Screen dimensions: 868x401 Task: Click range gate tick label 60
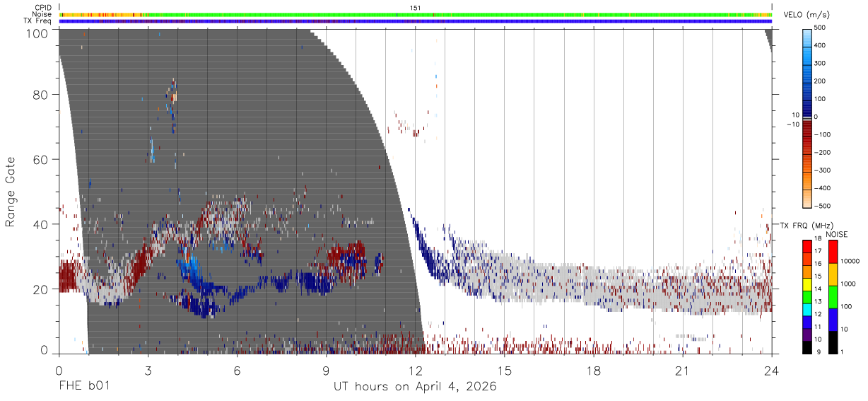pyautogui.click(x=40, y=160)
